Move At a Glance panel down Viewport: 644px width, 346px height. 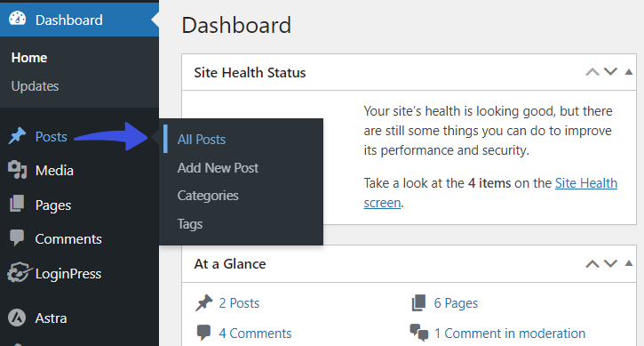[x=611, y=263]
